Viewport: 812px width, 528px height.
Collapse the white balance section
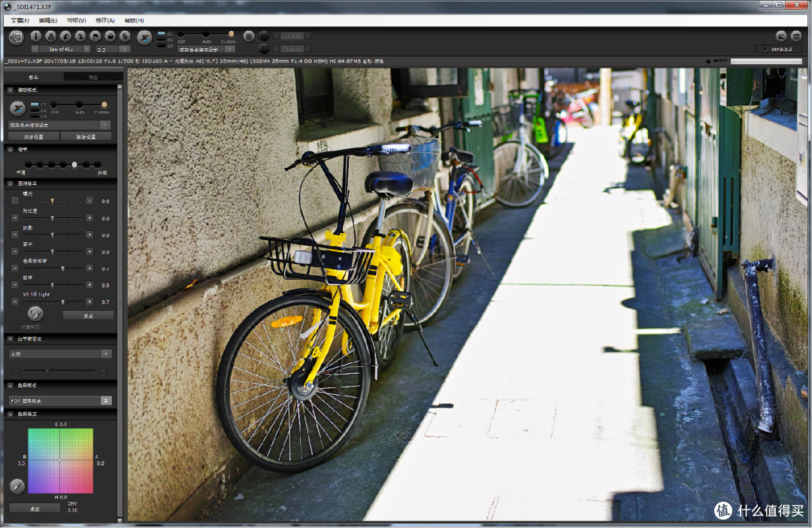click(x=10, y=339)
